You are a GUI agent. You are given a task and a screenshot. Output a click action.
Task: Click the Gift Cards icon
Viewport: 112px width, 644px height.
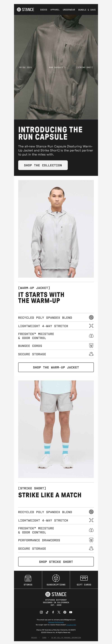(x=84, y=578)
